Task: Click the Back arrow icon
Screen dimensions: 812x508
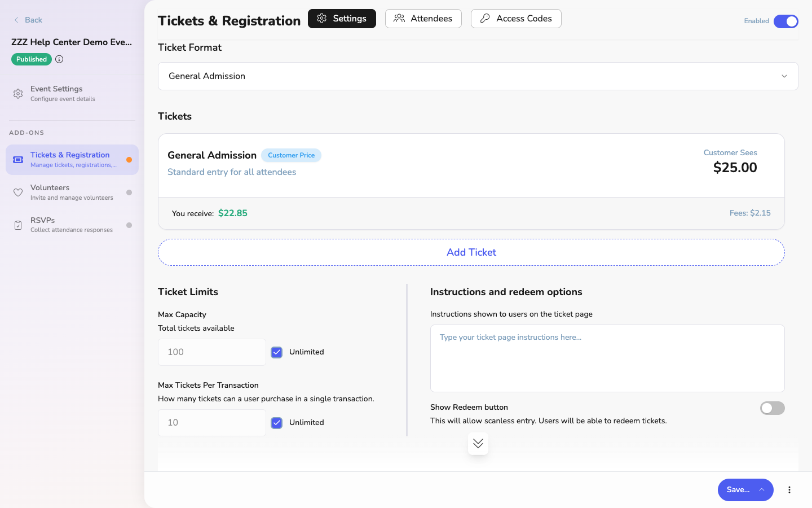Action: click(16, 20)
